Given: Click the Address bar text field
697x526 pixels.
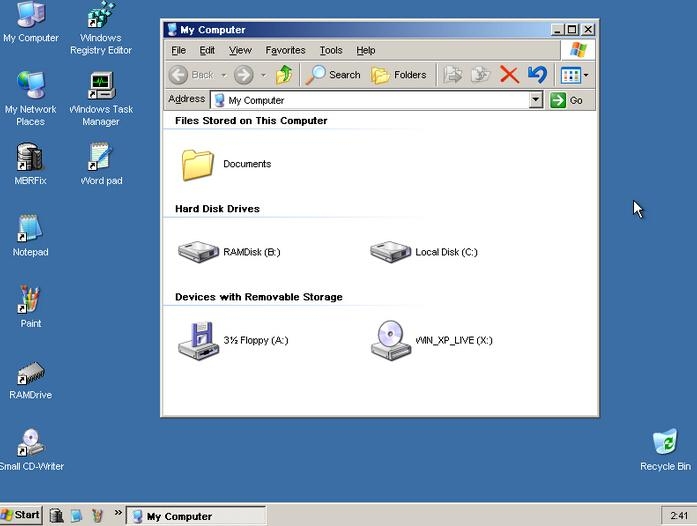Looking at the screenshot, I should (370, 100).
